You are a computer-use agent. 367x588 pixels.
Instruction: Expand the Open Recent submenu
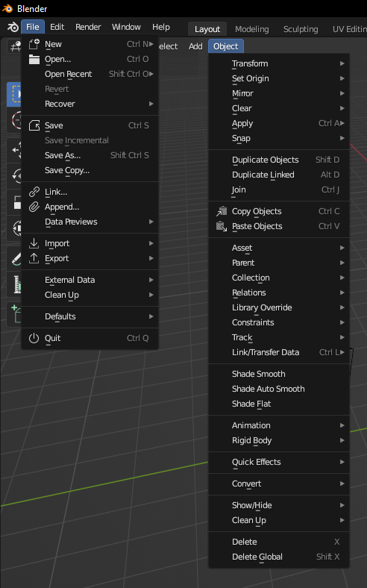coord(90,75)
